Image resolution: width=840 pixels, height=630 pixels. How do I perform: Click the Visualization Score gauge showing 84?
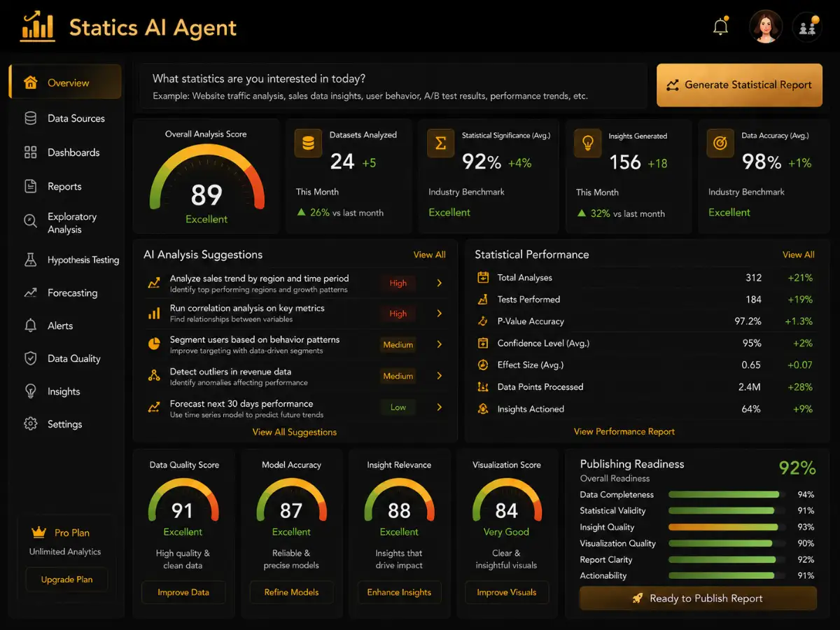[x=507, y=500]
